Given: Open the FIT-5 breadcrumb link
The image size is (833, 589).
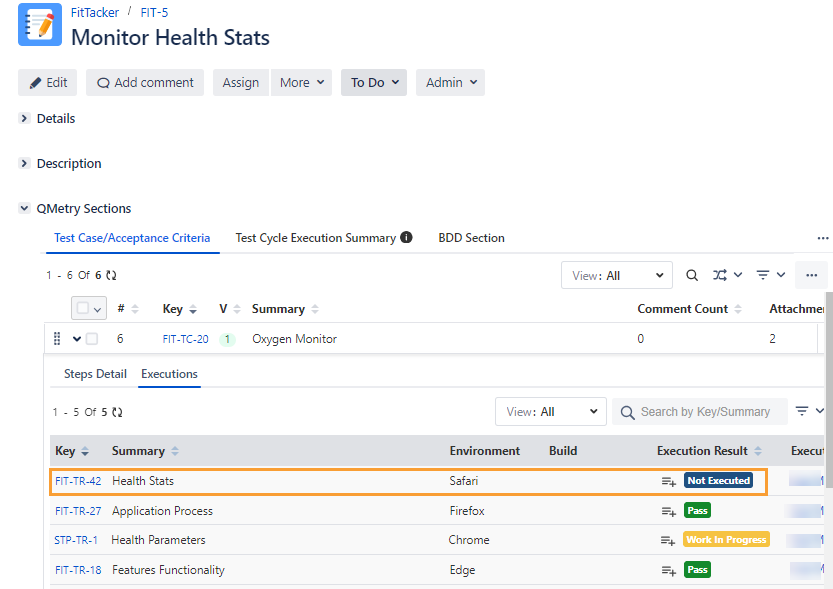Looking at the screenshot, I should point(154,12).
